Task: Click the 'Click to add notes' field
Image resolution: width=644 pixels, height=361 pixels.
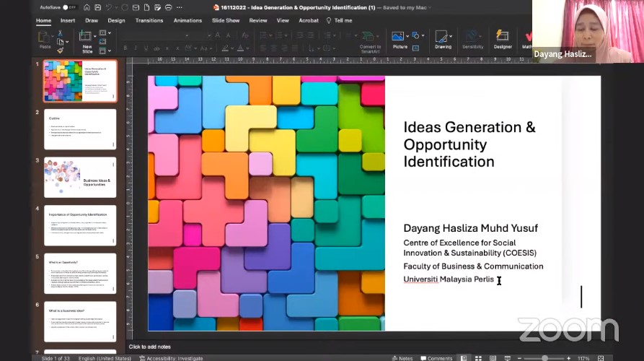Action: (149, 347)
